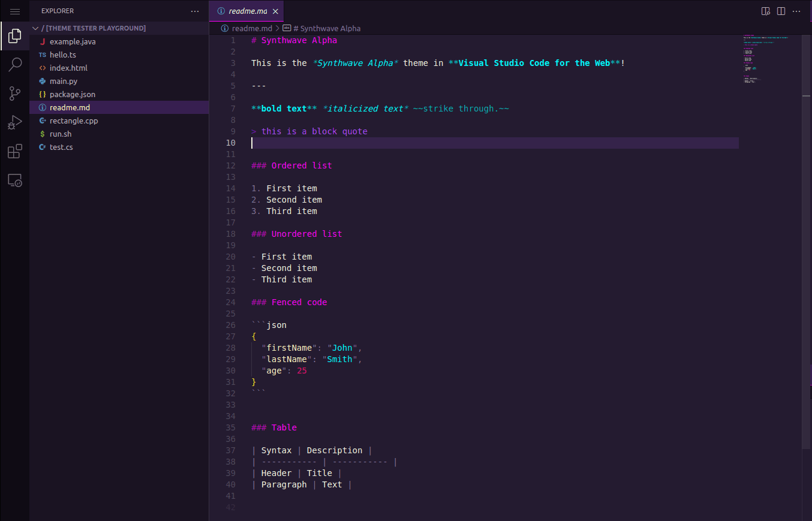
Task: Open the markdown preview to the side
Action: (765, 11)
